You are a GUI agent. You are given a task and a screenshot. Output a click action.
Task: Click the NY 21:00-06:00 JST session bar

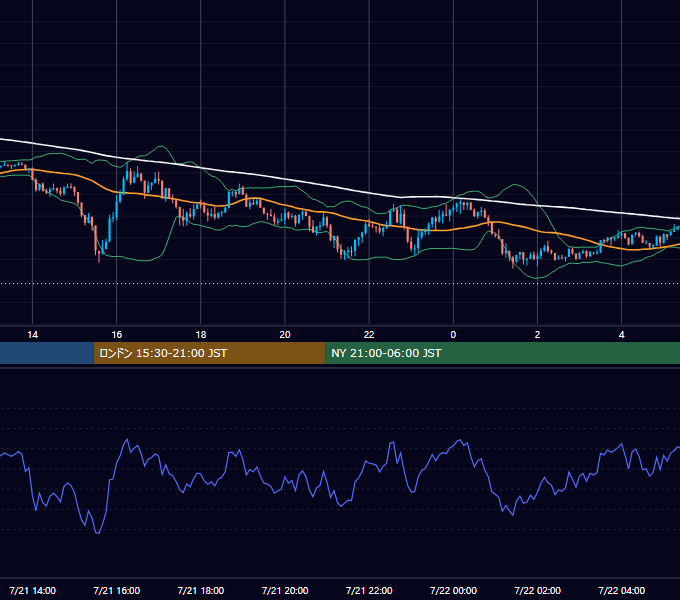pos(502,353)
